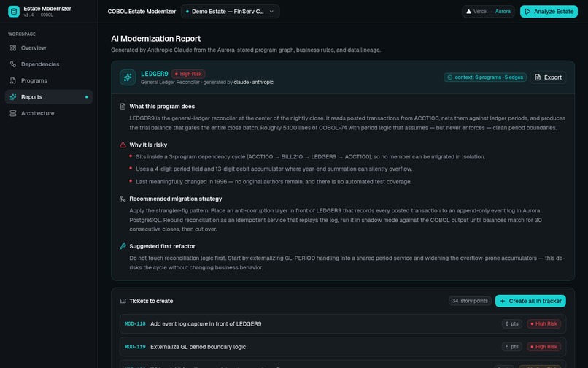This screenshot has width=588, height=368.
Task: Click the Estate Modernizer database logo icon
Action: pyautogui.click(x=14, y=11)
